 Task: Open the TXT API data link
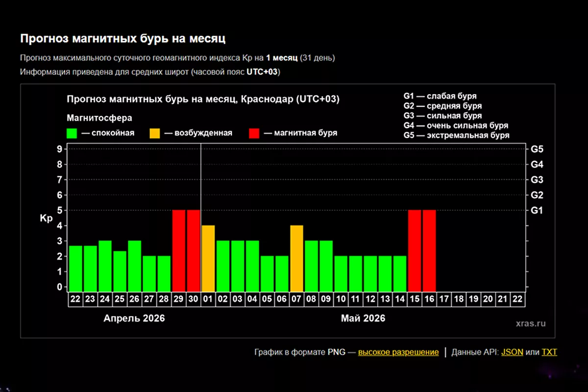[x=549, y=352]
